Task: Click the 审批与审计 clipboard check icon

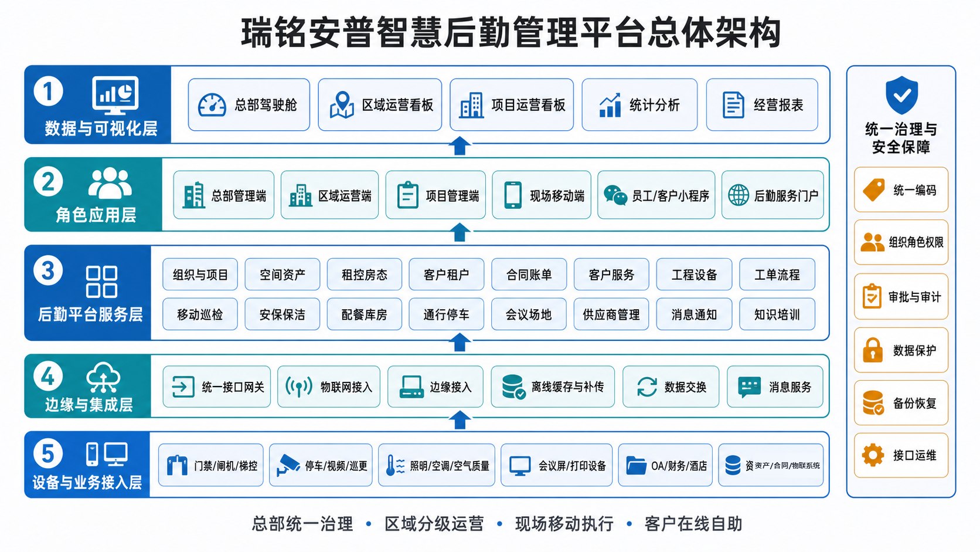Action: 872,296
